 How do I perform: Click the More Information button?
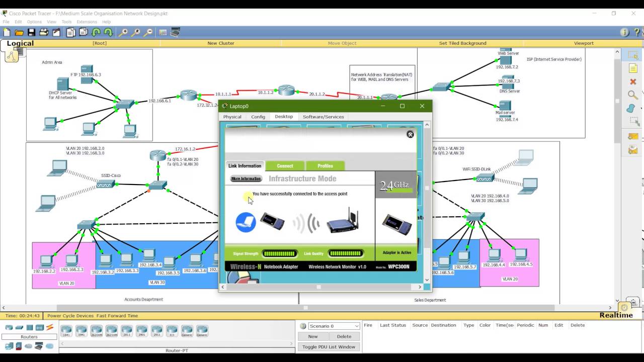point(246,178)
